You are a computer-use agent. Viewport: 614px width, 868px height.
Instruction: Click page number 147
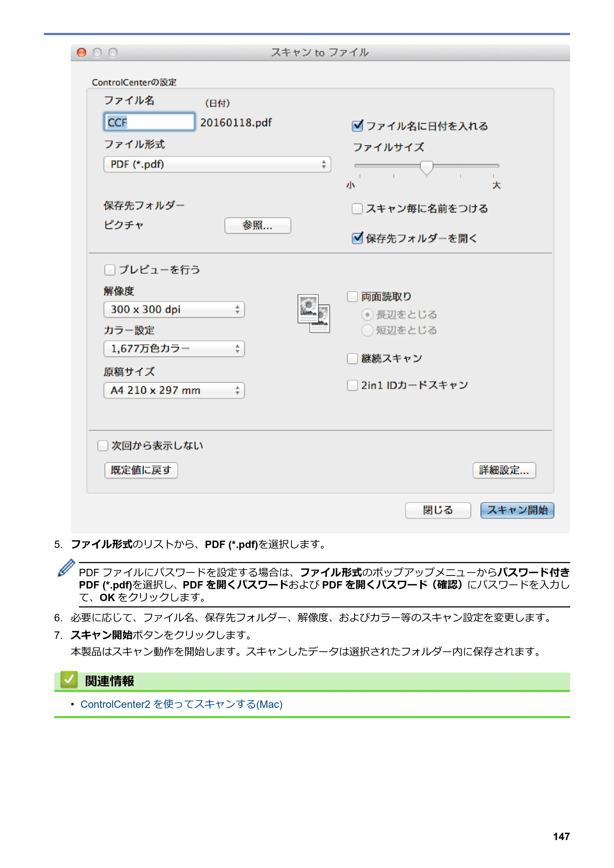(x=562, y=836)
